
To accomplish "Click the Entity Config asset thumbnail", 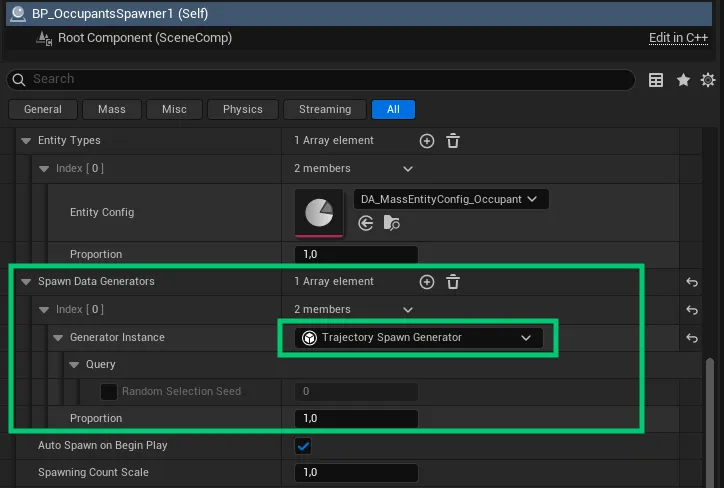I will coord(319,212).
